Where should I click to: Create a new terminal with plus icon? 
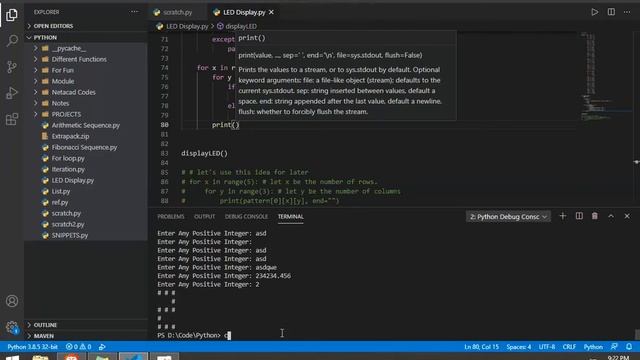(563, 216)
